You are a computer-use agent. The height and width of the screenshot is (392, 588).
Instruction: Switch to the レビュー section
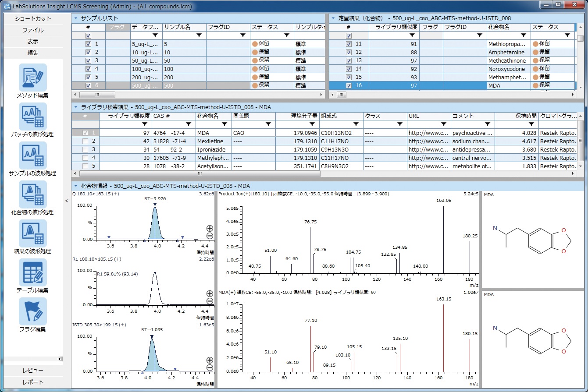point(33,371)
